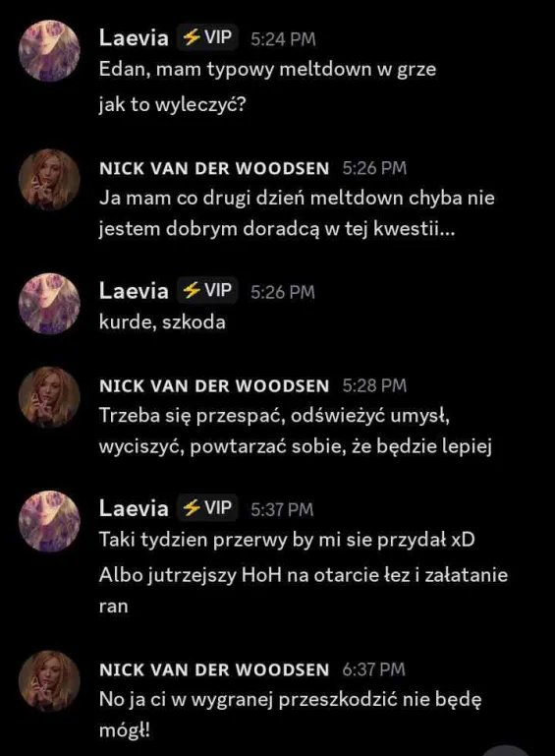The width and height of the screenshot is (555, 756).
Task: Click Nick's avatar on the 5:28 PM message
Action: [49, 397]
